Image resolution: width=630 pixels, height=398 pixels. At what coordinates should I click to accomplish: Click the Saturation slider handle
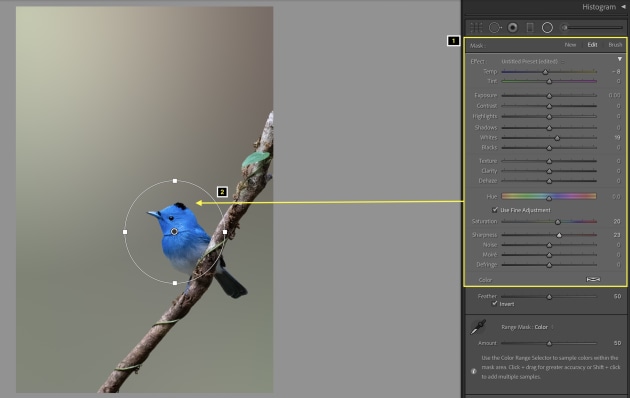[x=558, y=222]
